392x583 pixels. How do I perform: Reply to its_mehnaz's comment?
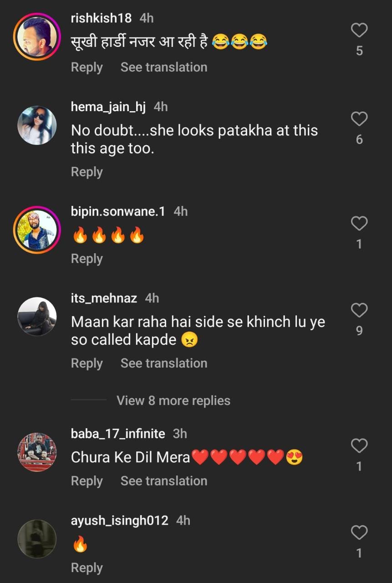coord(87,363)
